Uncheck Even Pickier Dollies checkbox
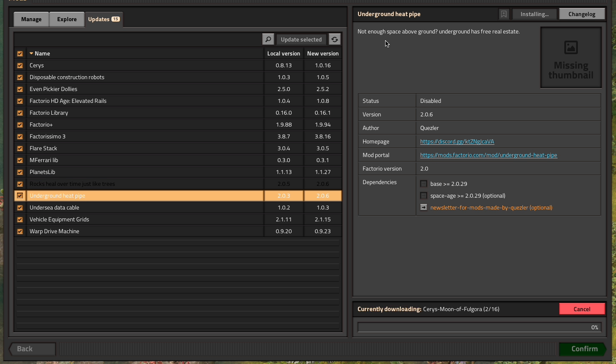The image size is (616, 364). [20, 89]
